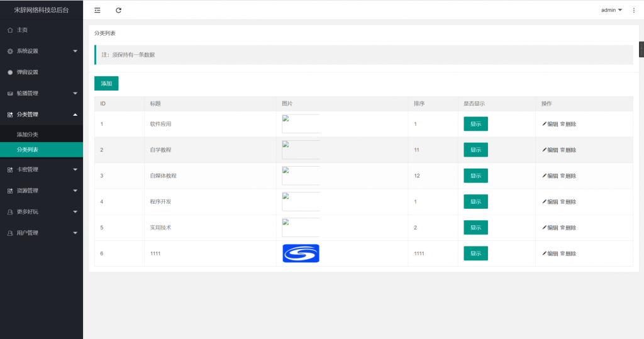Click the 弹窗设置 sidebar icon

click(x=10, y=72)
